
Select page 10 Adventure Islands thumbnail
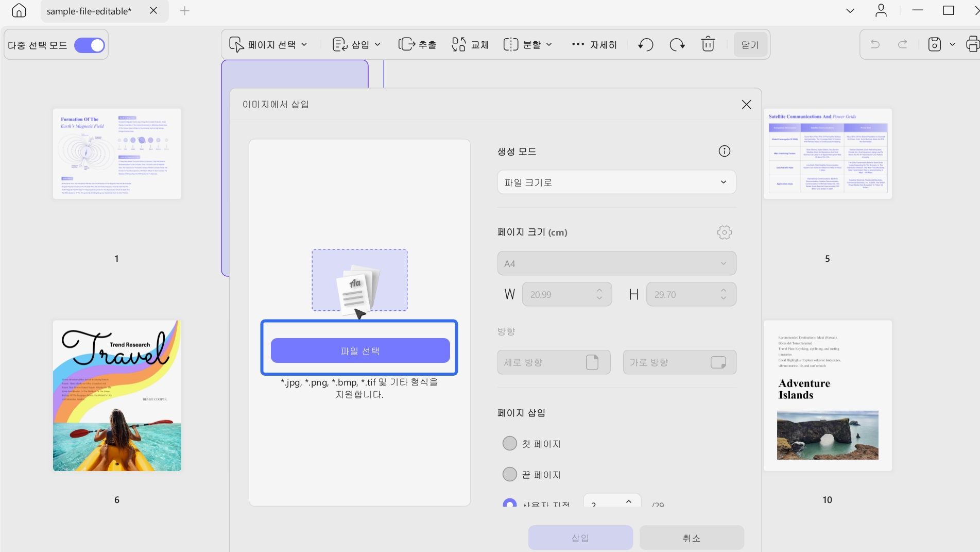(x=828, y=396)
